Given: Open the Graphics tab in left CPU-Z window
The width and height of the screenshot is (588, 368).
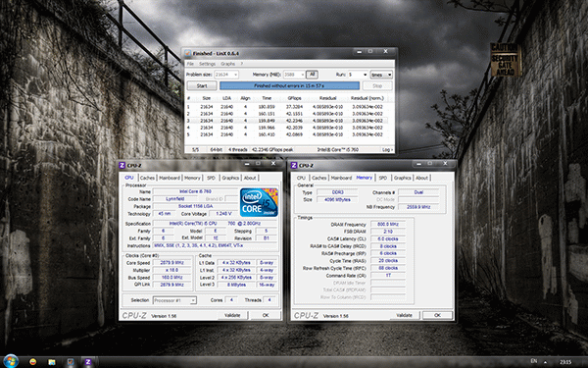Looking at the screenshot, I should pos(230,178).
